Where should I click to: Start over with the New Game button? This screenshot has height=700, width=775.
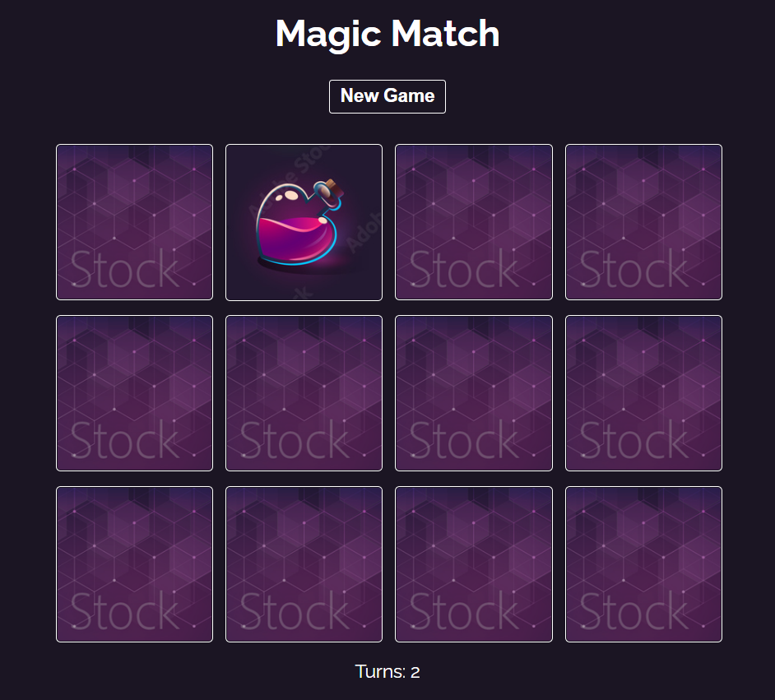387,96
